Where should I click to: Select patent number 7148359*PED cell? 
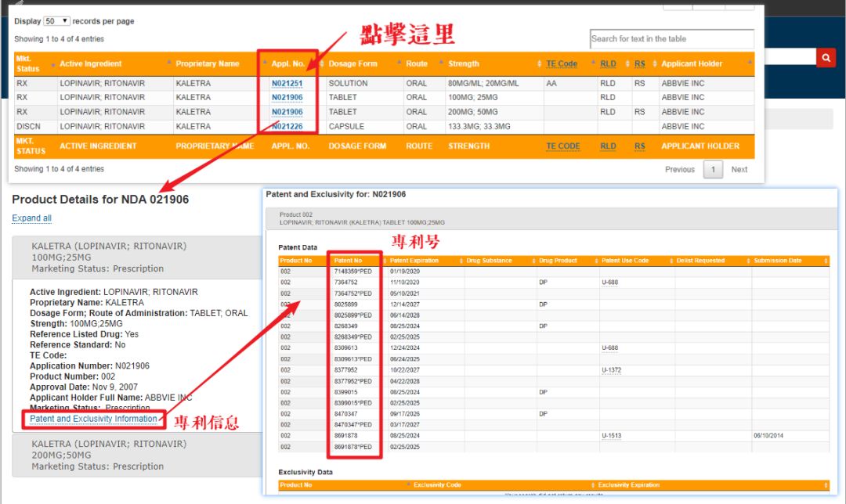[352, 272]
